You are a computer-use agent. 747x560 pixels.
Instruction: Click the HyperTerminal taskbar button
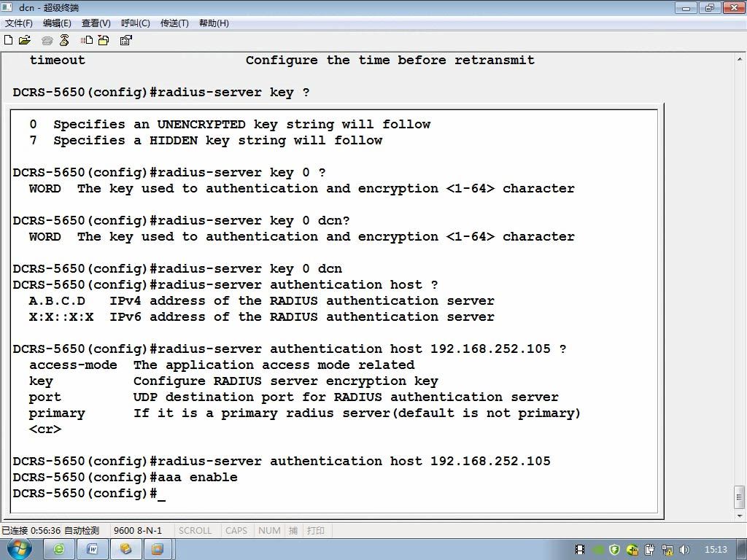point(125,550)
